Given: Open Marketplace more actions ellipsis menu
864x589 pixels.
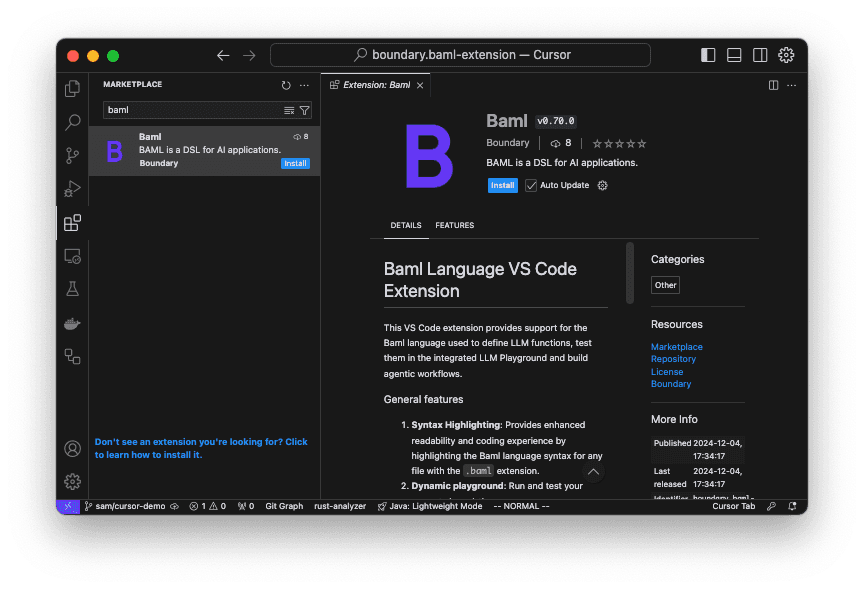Looking at the screenshot, I should [305, 85].
